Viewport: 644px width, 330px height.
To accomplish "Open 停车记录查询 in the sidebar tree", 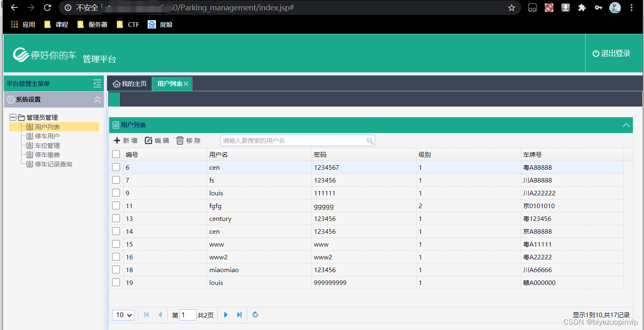I will (53, 164).
